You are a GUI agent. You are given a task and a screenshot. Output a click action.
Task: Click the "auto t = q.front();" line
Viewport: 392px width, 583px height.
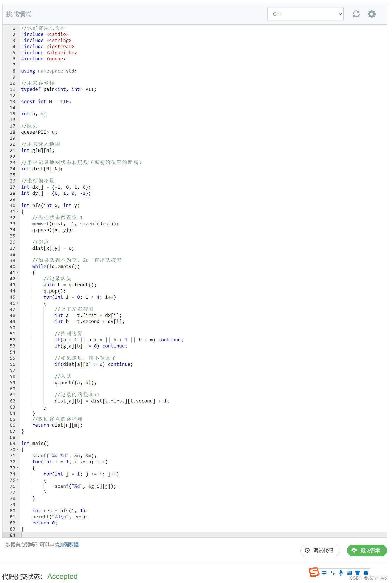pos(70,285)
